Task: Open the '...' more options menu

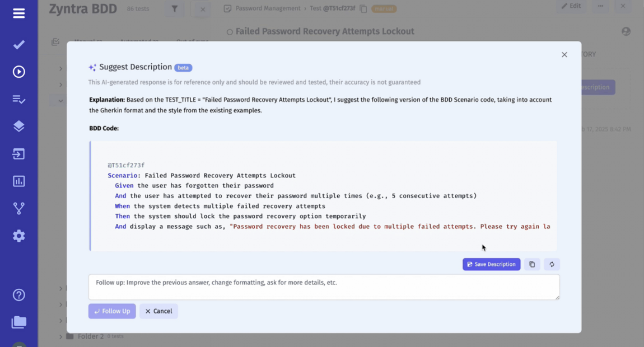Action: 601,6
